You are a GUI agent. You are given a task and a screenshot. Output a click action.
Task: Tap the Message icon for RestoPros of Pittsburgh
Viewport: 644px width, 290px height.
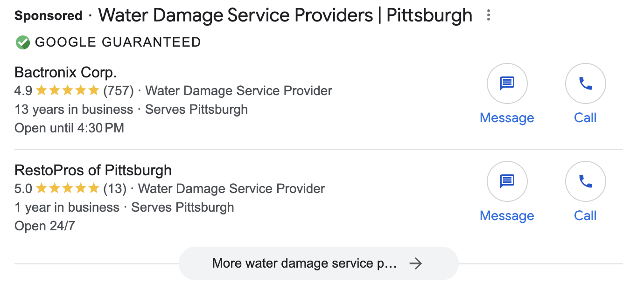pyautogui.click(x=507, y=181)
